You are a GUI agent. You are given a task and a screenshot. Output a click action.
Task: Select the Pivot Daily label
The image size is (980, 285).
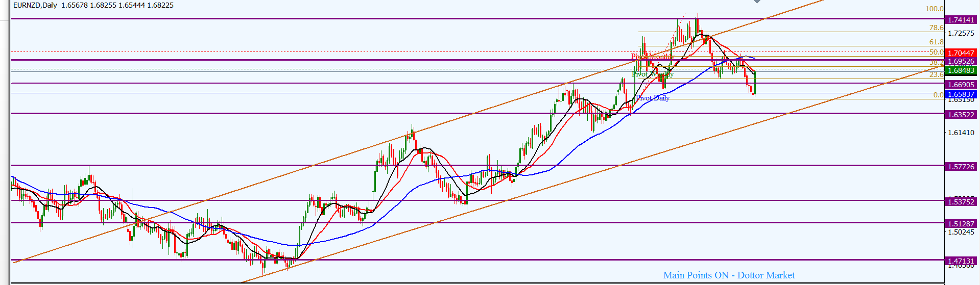652,98
